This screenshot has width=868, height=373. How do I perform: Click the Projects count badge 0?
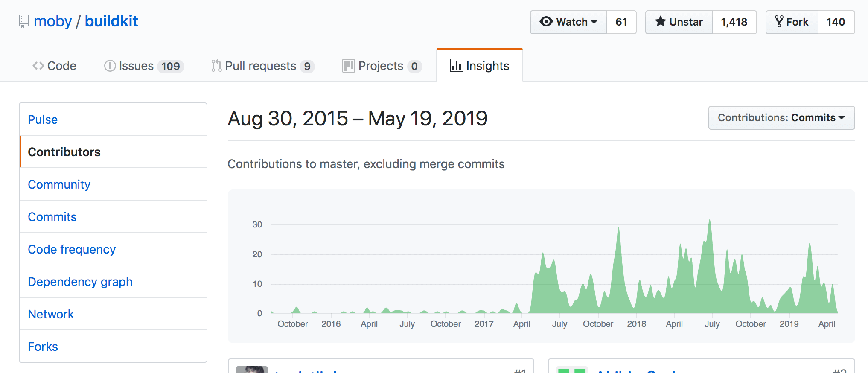[414, 66]
